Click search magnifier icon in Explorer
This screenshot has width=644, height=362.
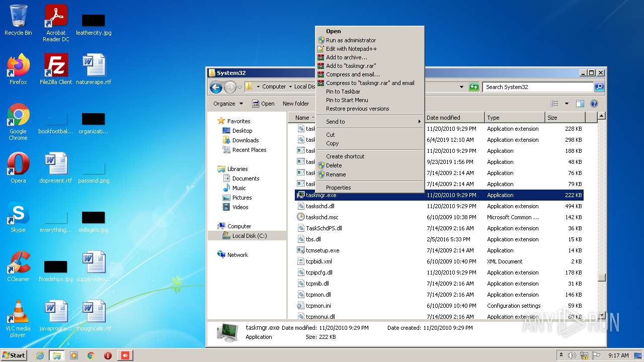tap(599, 87)
